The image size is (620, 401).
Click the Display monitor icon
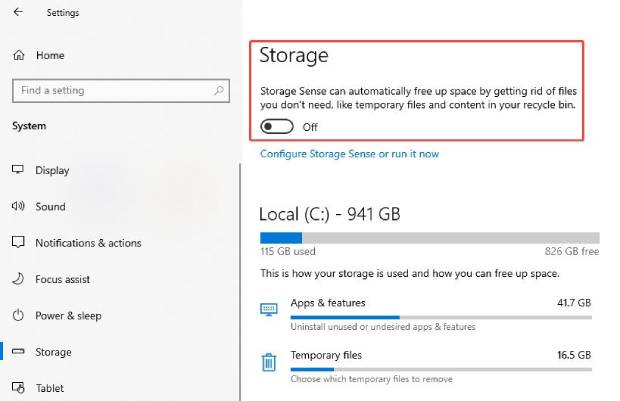[18, 170]
